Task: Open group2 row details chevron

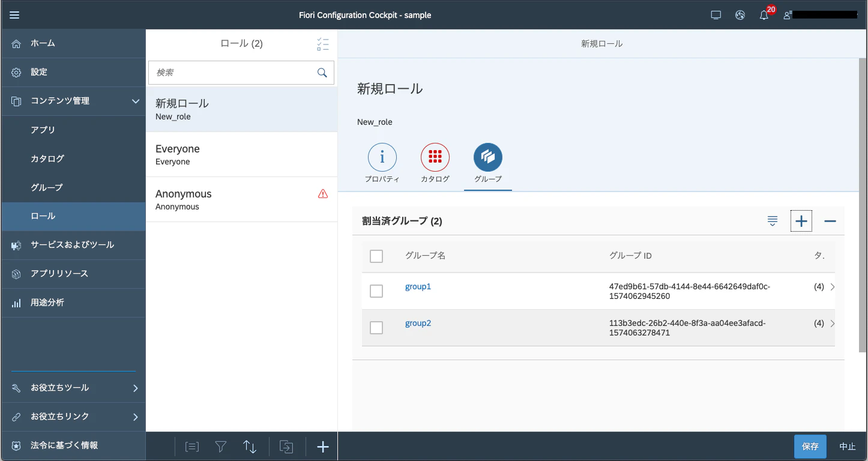Action: coord(832,324)
